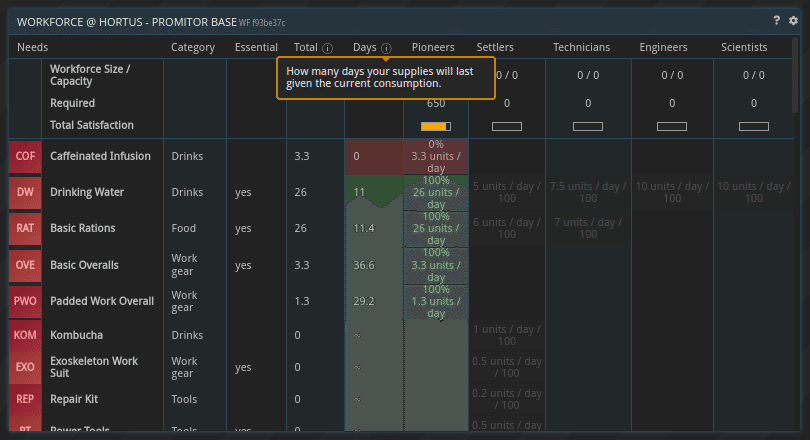Click the Days column header label
This screenshot has width=810, height=440.
click(x=364, y=47)
